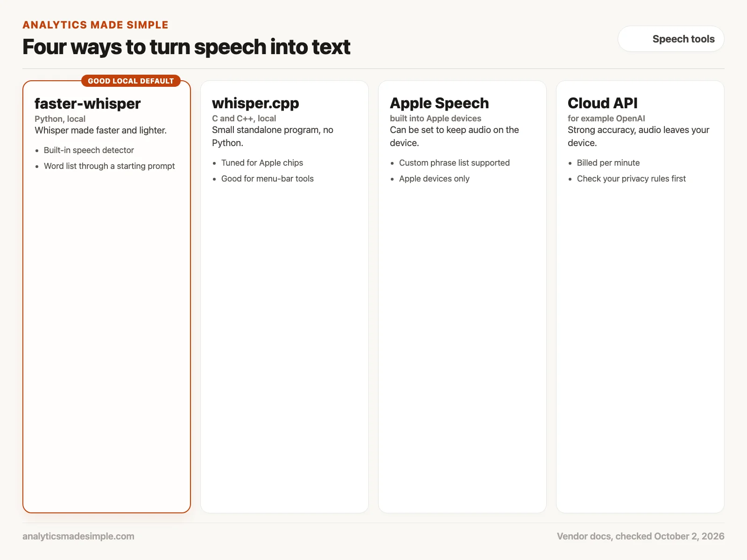
Task: Select the Cloud API card heading
Action: point(603,103)
